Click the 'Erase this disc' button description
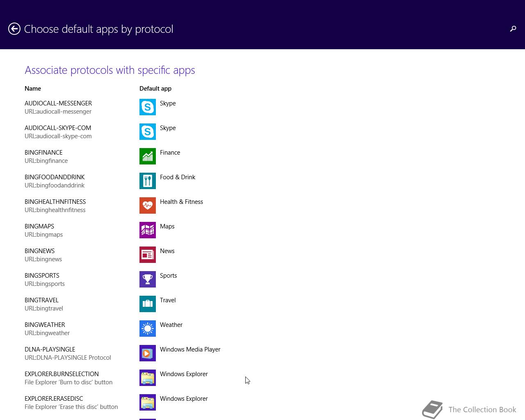The height and width of the screenshot is (420, 525). tap(71, 407)
